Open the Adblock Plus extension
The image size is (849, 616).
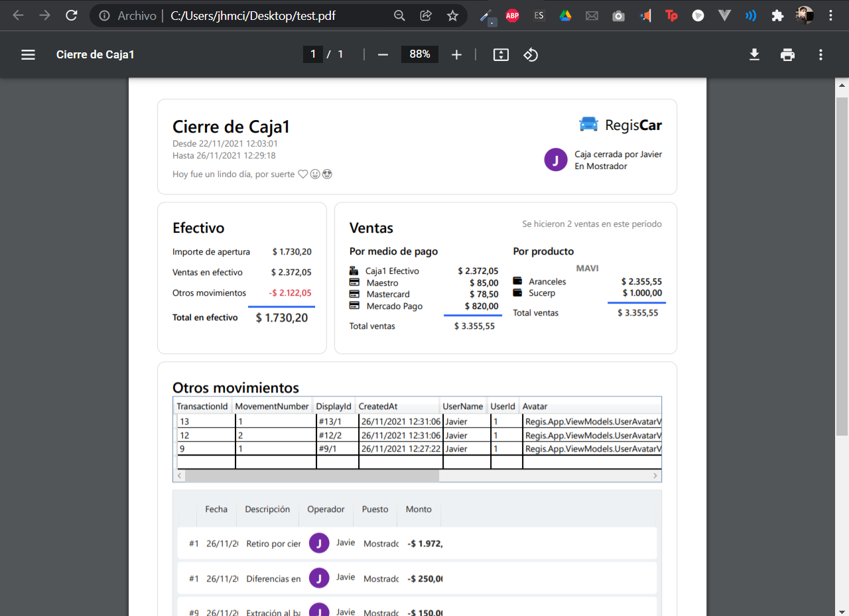coord(512,16)
